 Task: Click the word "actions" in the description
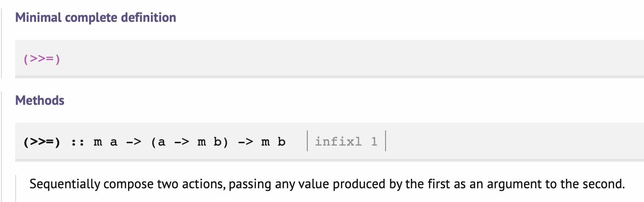pos(202,184)
